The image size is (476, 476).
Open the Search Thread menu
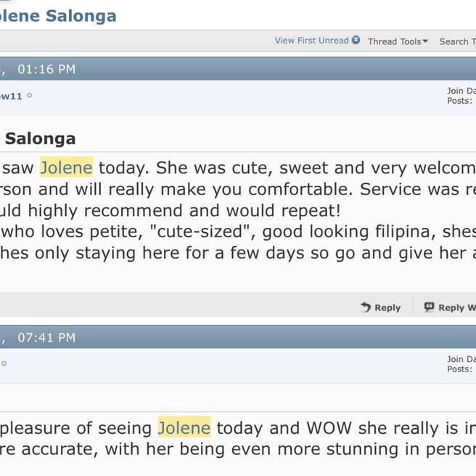click(x=457, y=41)
